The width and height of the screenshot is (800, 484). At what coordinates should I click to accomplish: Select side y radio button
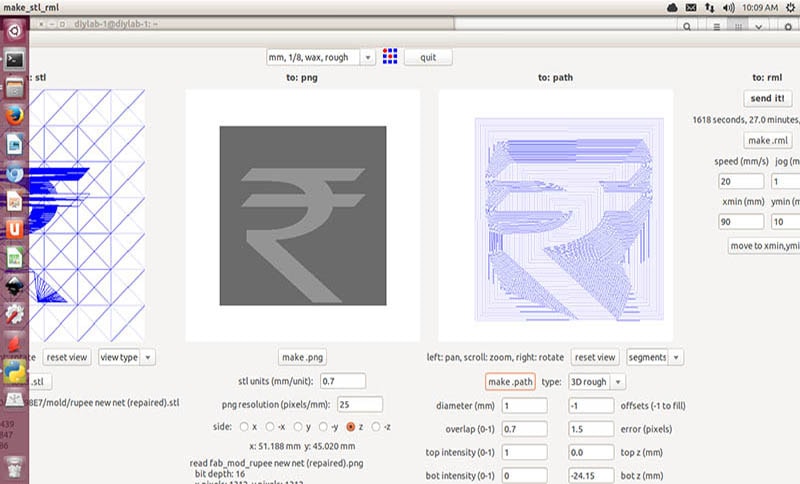click(298, 426)
